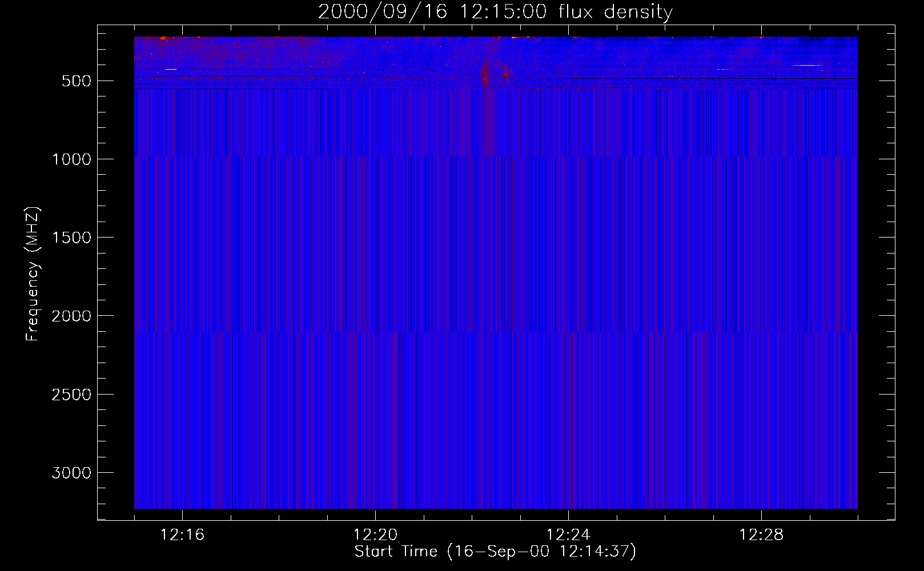Click the 'Start Time (16-Sep-00 12:14:37)' axis label
924x571 pixels.
pos(495,552)
